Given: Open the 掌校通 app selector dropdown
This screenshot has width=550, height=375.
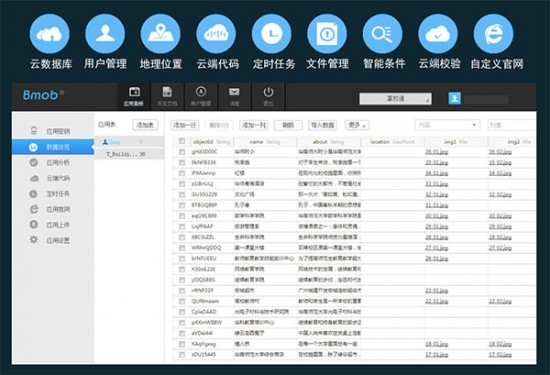Looking at the screenshot, I should point(395,99).
